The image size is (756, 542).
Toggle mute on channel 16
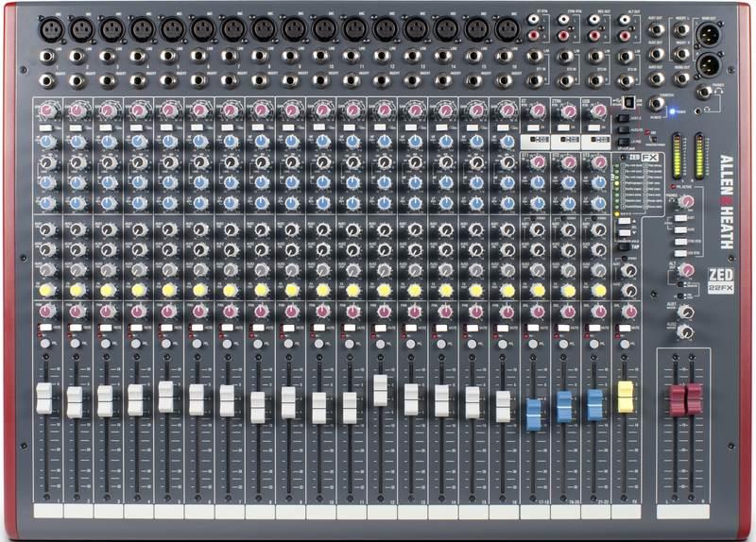503,328
